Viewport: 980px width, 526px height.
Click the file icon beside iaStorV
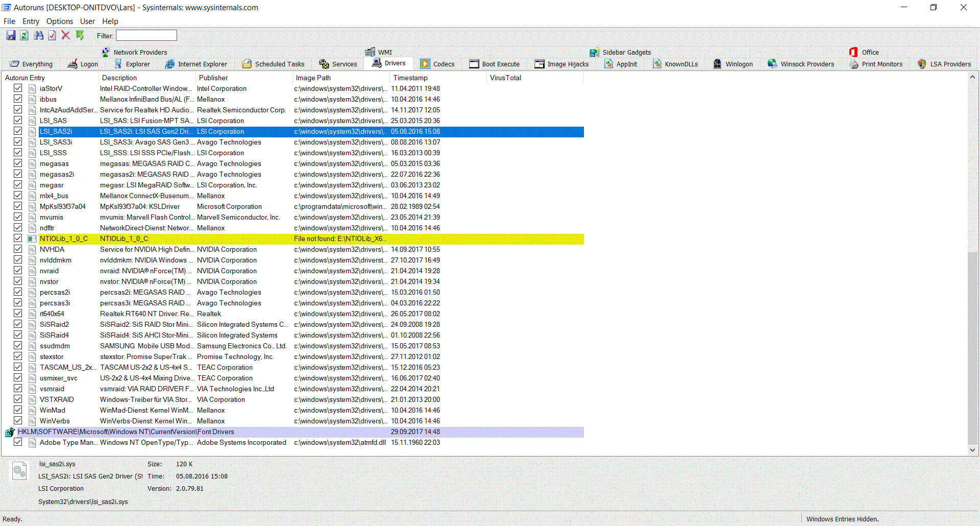coord(32,88)
